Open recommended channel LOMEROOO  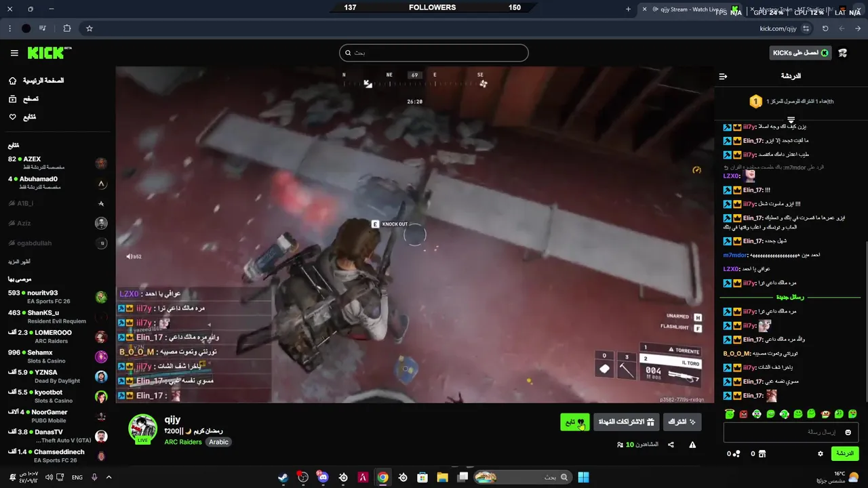(x=58, y=337)
